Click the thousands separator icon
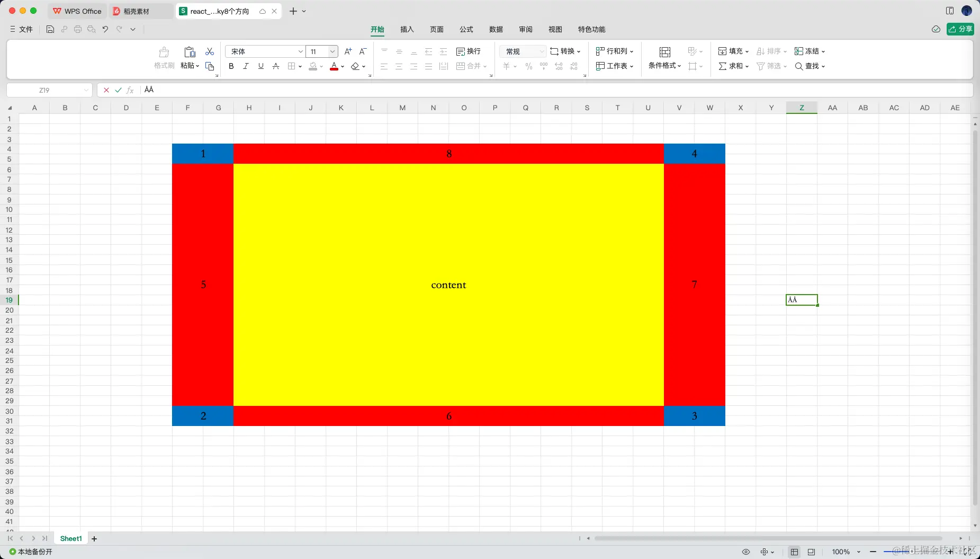 (x=544, y=66)
